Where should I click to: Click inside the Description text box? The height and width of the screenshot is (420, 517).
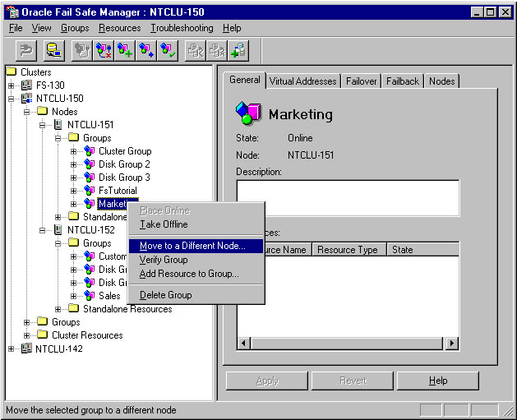point(348,198)
